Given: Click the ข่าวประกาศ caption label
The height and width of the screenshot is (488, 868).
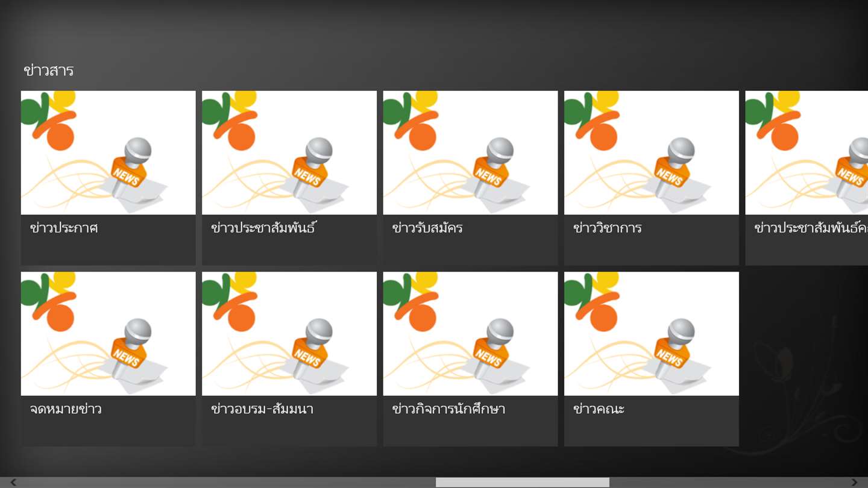Looking at the screenshot, I should pos(64,228).
